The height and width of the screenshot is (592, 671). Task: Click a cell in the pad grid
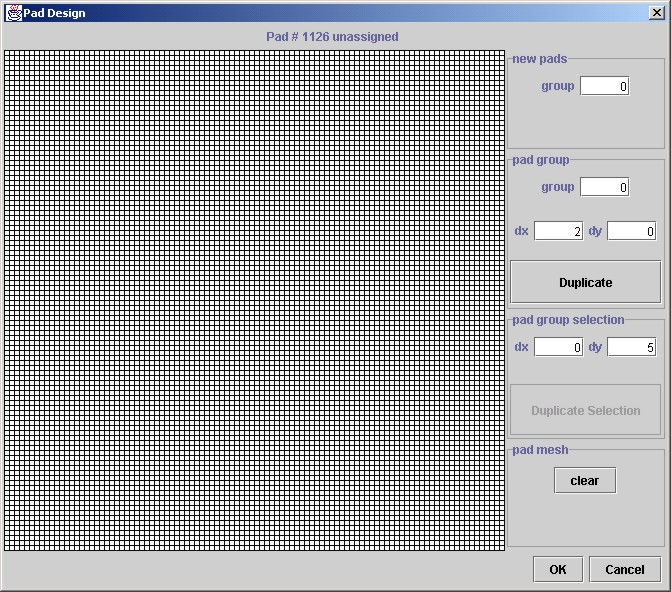coord(255,300)
